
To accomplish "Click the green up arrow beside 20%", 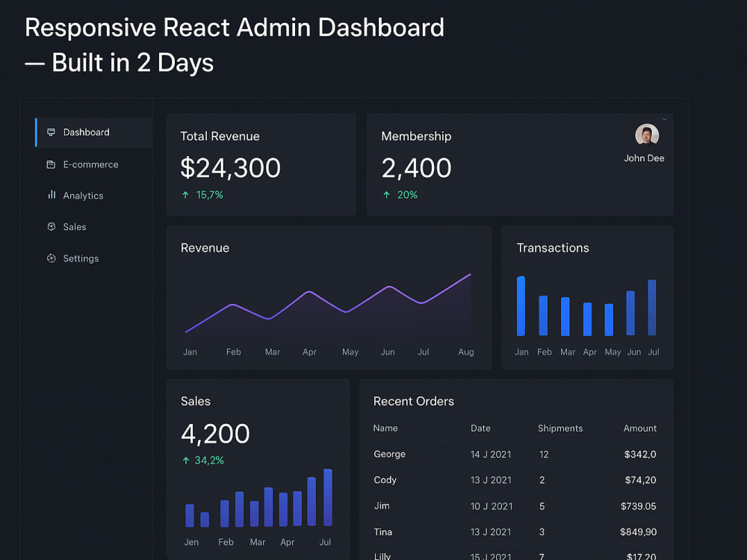I will [386, 195].
